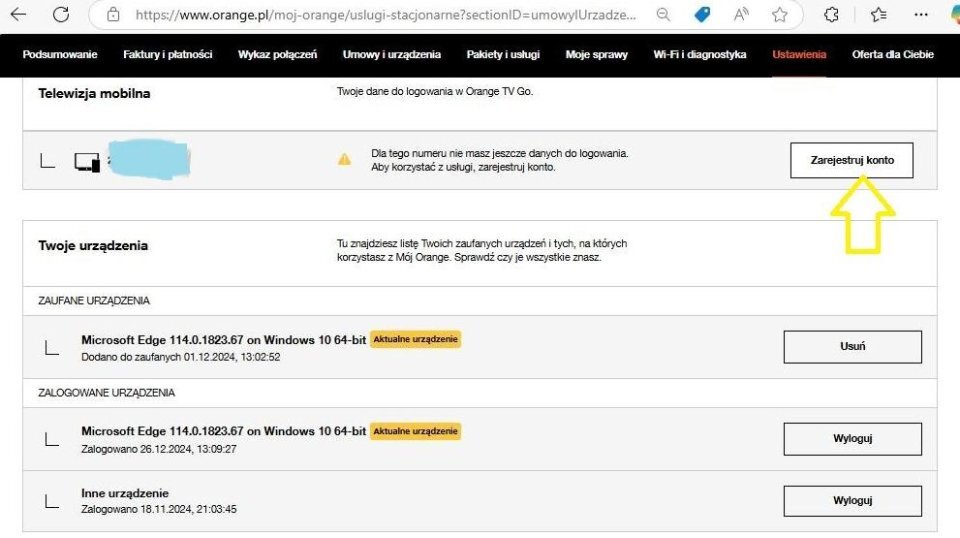
Task: Select the Oferta dla Ciebie tab
Action: point(893,54)
